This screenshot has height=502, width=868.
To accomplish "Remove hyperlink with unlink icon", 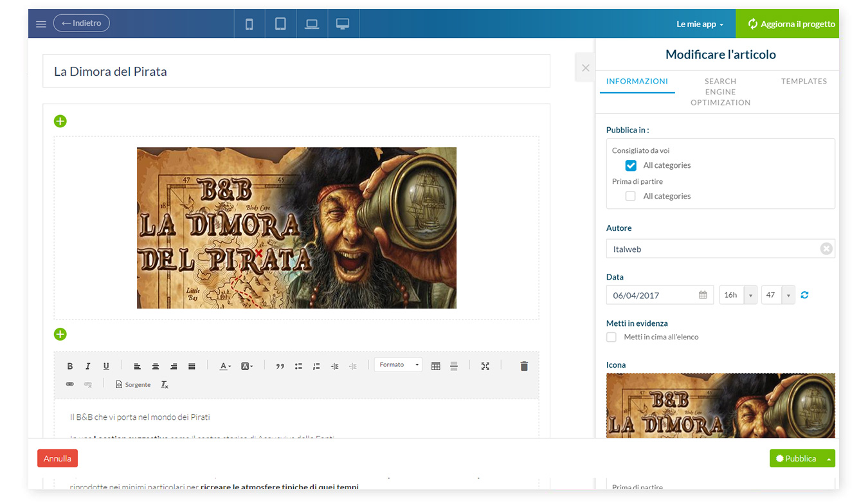I will click(88, 384).
